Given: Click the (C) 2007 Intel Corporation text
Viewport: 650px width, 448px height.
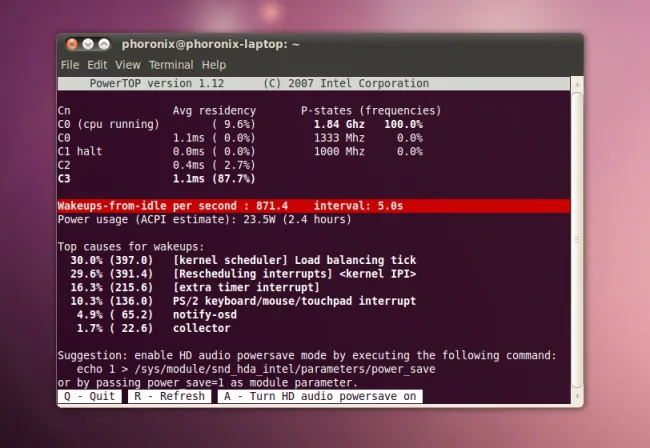Looking at the screenshot, I should coord(346,83).
